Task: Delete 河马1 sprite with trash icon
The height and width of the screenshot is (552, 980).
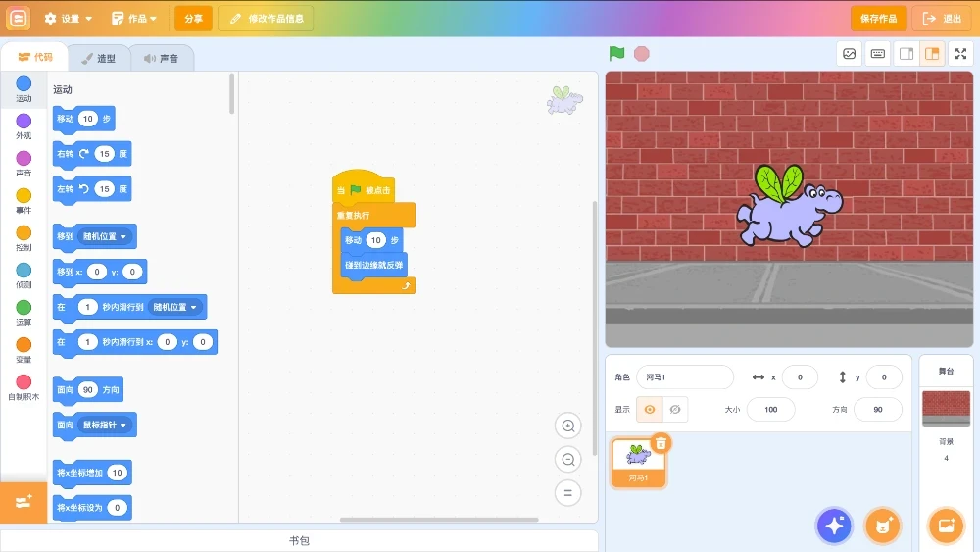Action: click(661, 443)
